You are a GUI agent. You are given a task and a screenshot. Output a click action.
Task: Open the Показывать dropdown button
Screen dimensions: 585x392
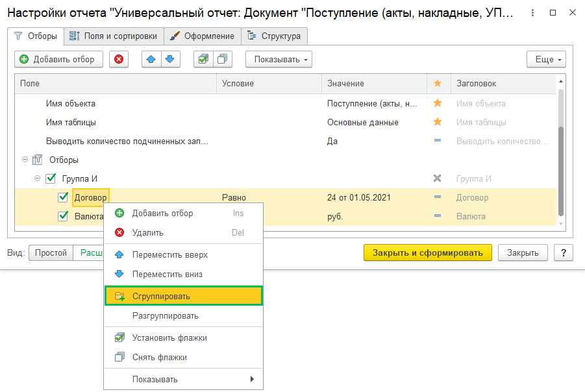279,59
